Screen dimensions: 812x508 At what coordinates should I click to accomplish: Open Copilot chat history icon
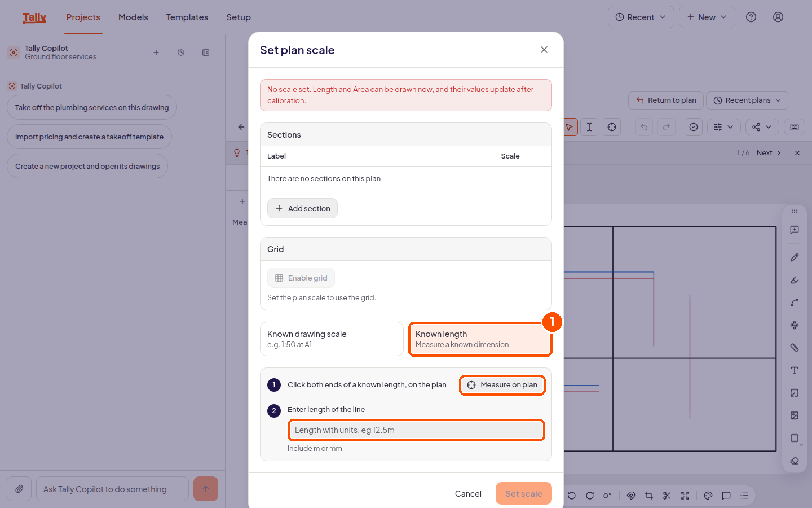181,52
